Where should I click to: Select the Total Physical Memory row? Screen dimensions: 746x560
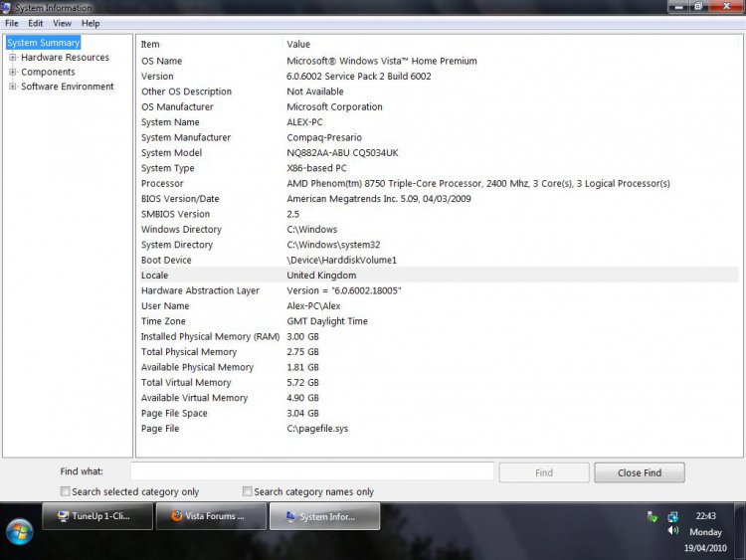(x=439, y=351)
